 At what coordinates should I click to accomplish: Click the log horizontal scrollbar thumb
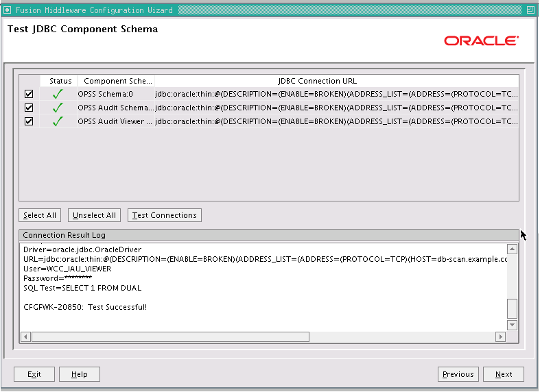[170, 336]
